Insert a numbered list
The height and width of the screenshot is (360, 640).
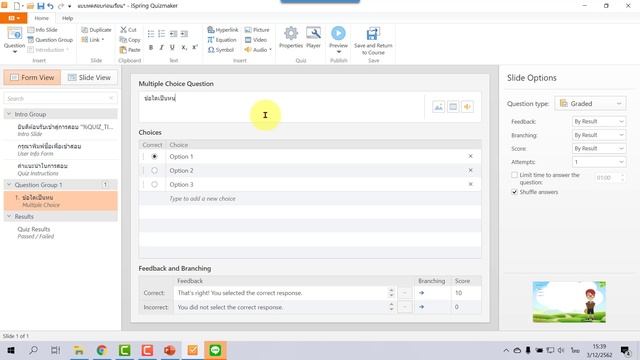[162, 33]
